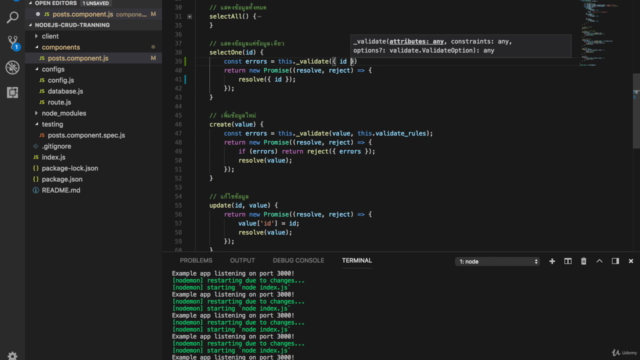The width and height of the screenshot is (640, 360).
Task: Open the Extensions view icon
Action: pyautogui.click(x=12, y=92)
